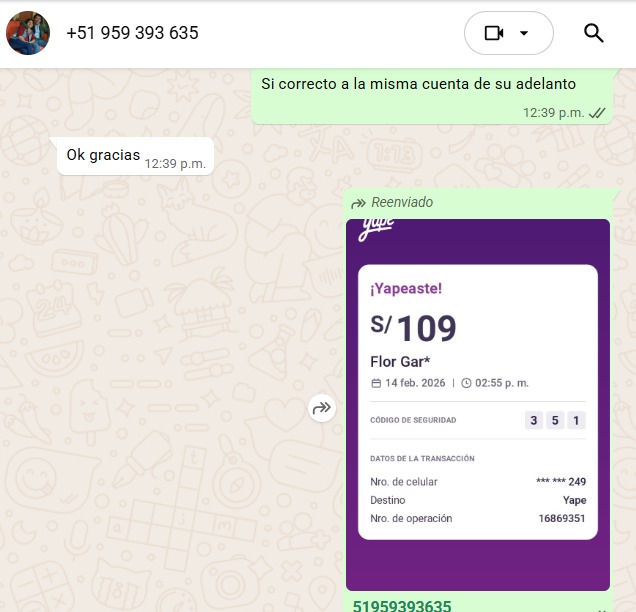This screenshot has width=636, height=612.
Task: Click the Reenviado forwarded label
Action: (x=402, y=202)
